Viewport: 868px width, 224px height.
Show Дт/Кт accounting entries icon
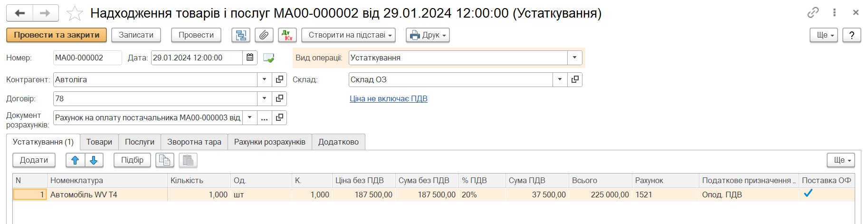[287, 35]
